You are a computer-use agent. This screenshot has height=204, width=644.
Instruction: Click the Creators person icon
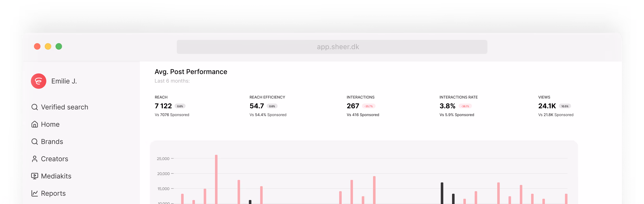pos(35,159)
